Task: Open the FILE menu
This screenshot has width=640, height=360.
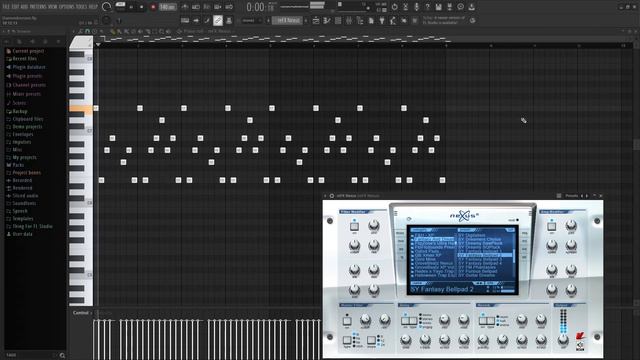Action: [5, 7]
